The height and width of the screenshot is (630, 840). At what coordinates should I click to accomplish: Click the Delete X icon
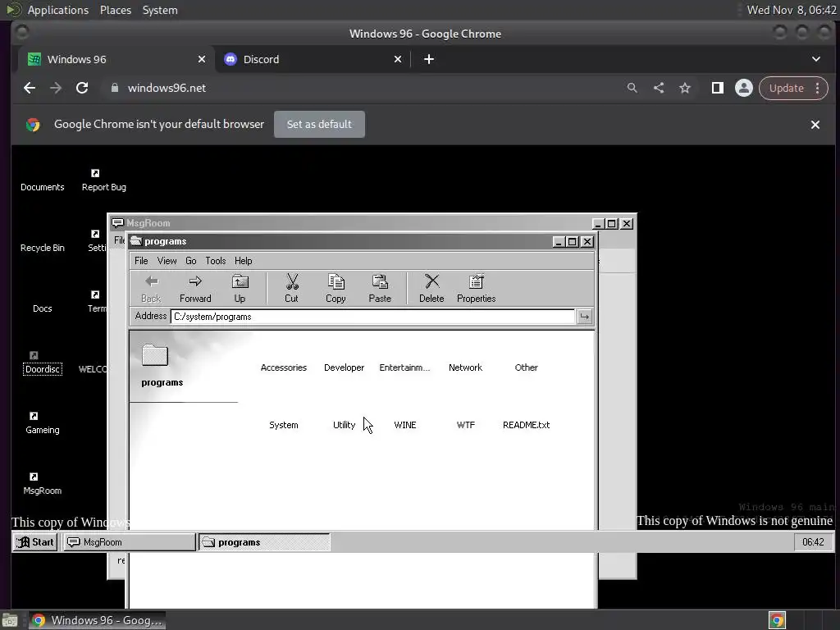click(x=431, y=288)
